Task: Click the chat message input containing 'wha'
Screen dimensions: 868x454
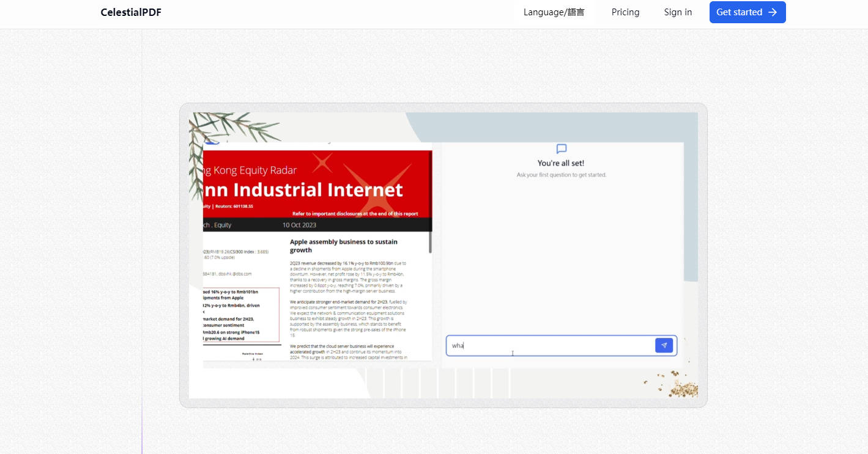Action: [551, 345]
